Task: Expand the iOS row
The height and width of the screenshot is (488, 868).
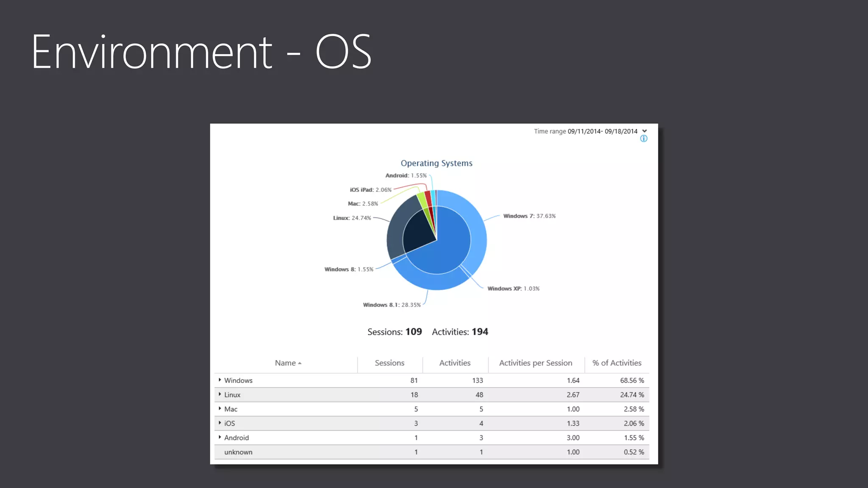Action: pyautogui.click(x=220, y=423)
